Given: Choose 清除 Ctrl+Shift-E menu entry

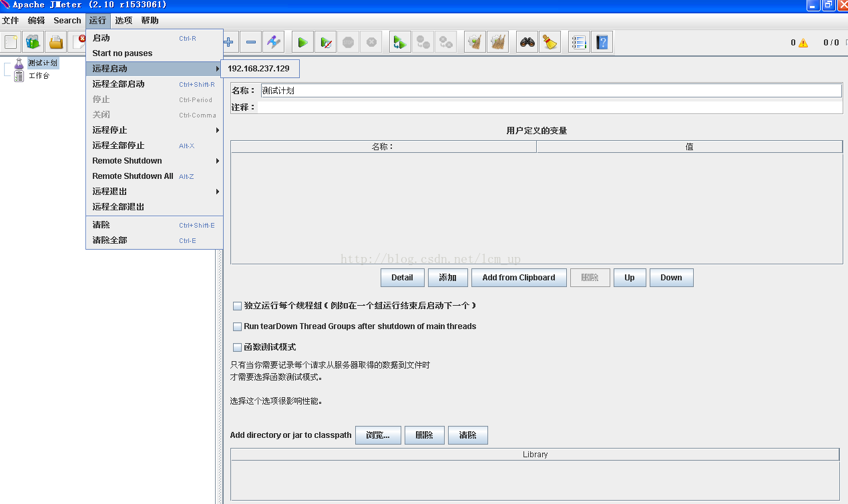Looking at the screenshot, I should click(155, 225).
